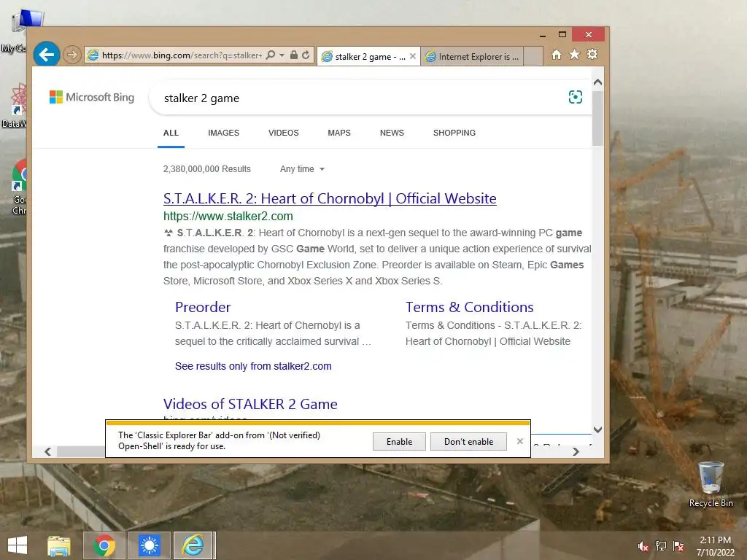Select the DataW desktop shortcut

(15, 106)
